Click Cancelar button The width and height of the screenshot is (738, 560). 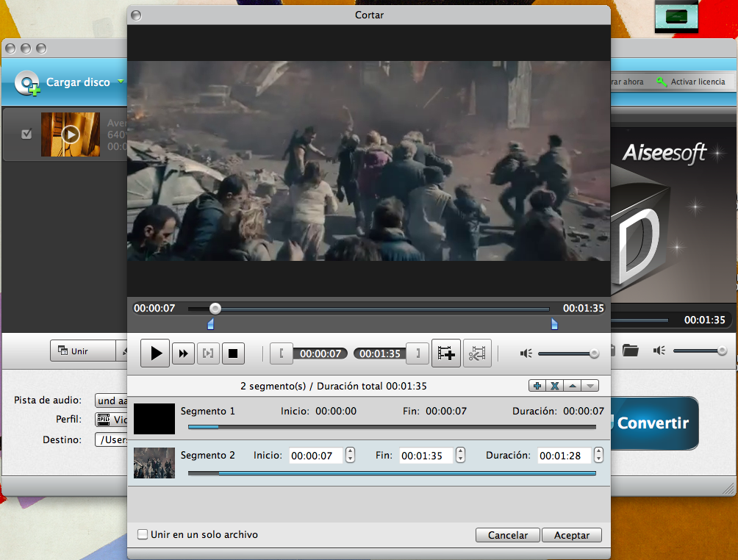[508, 535]
